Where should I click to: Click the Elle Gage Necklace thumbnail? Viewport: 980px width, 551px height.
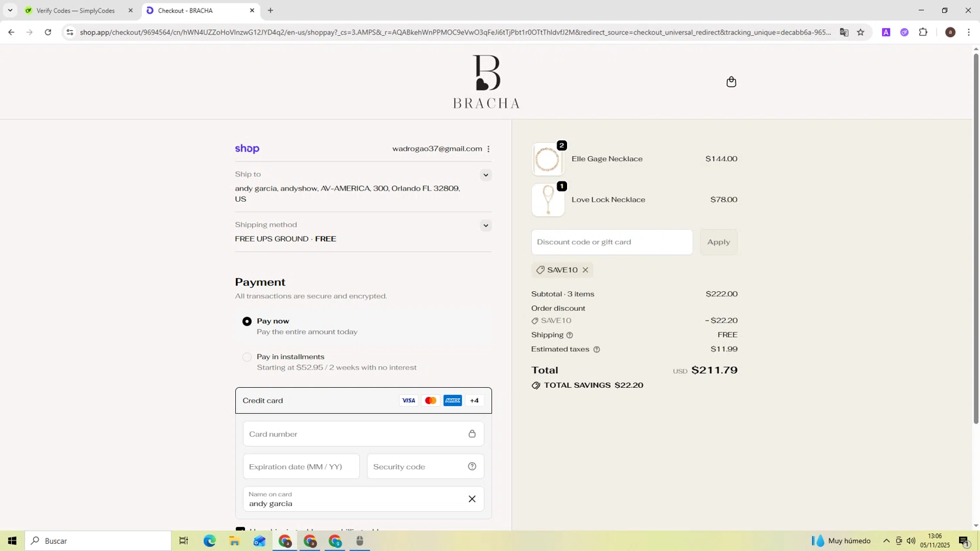coord(547,159)
